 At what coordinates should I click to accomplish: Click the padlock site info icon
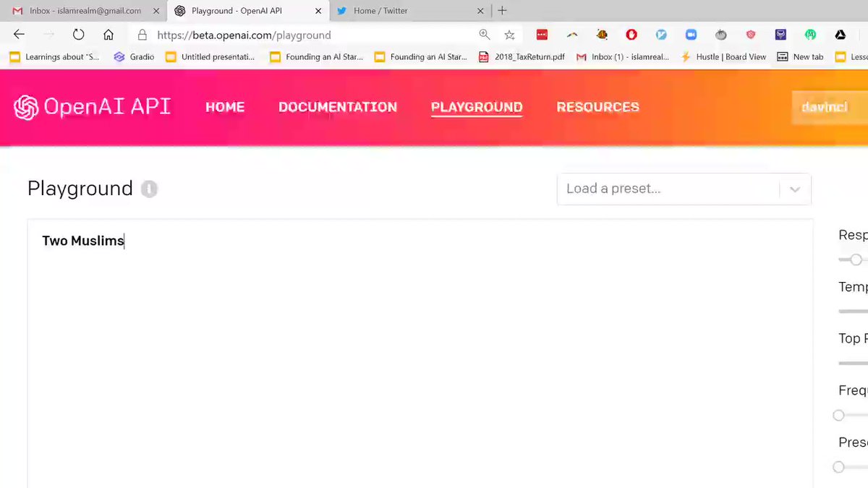(142, 35)
